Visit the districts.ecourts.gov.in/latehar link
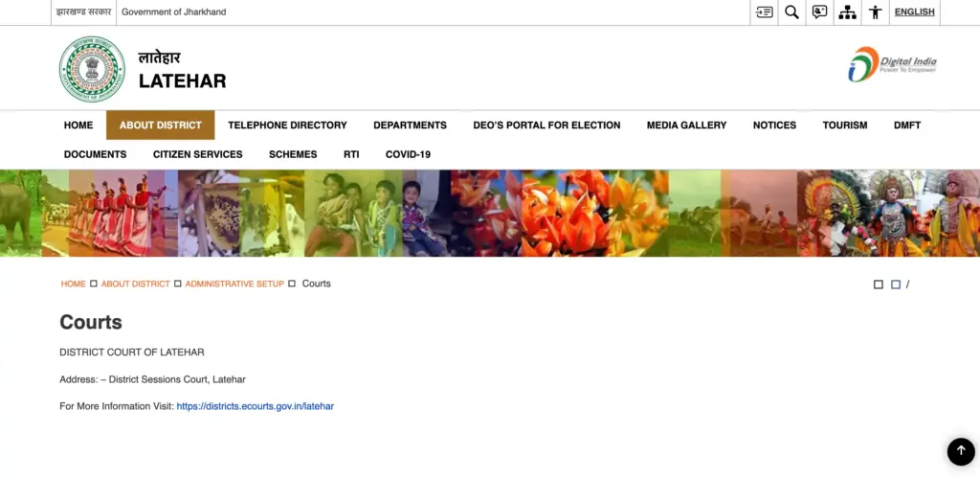 pyautogui.click(x=255, y=406)
